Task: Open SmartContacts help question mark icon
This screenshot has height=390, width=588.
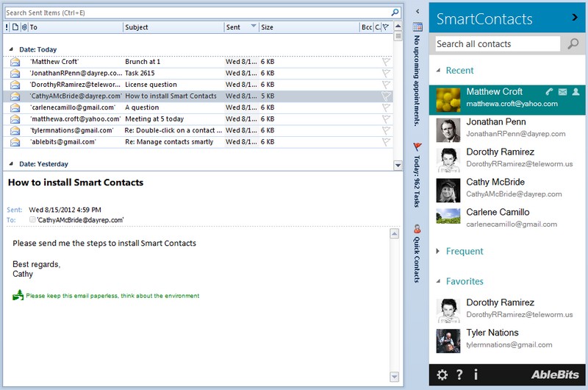Action: point(459,375)
